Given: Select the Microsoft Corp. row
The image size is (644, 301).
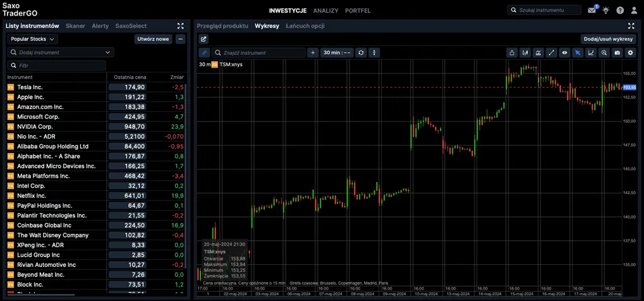Looking at the screenshot, I should pos(95,117).
